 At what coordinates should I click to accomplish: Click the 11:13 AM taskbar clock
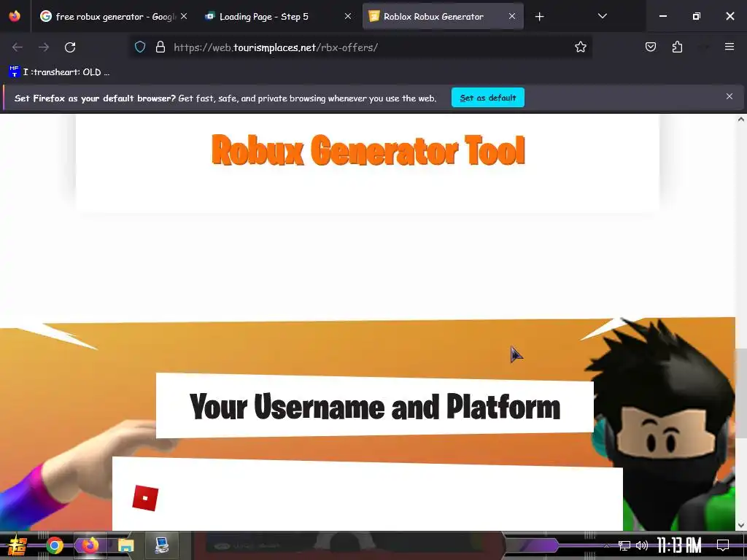[x=679, y=545]
